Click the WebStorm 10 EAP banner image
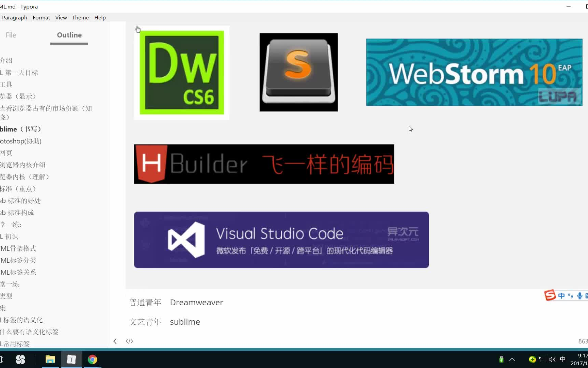The height and width of the screenshot is (368, 588). tap(474, 72)
